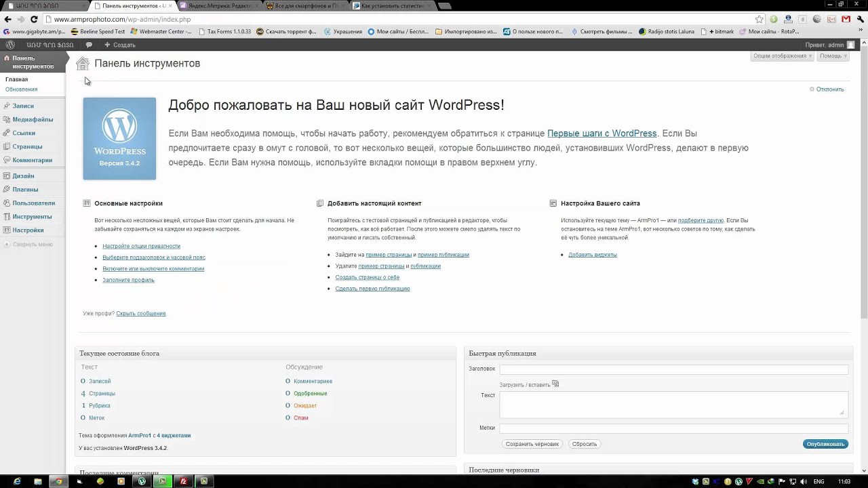This screenshot has width=868, height=488.
Task: Bookmark page with the star icon
Action: (759, 19)
